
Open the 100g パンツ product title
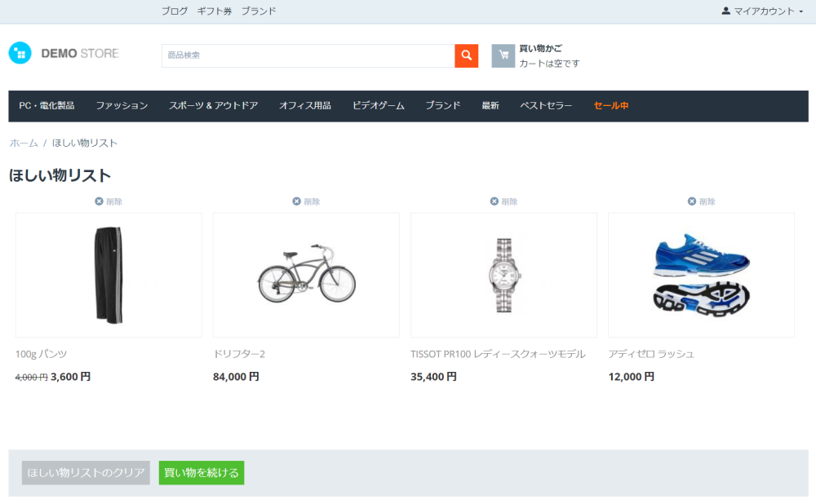[x=41, y=354]
